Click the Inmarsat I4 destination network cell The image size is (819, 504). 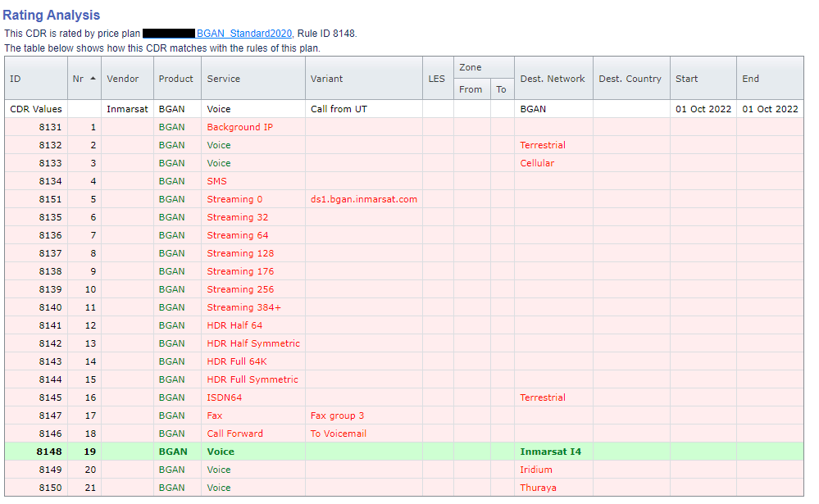click(550, 452)
